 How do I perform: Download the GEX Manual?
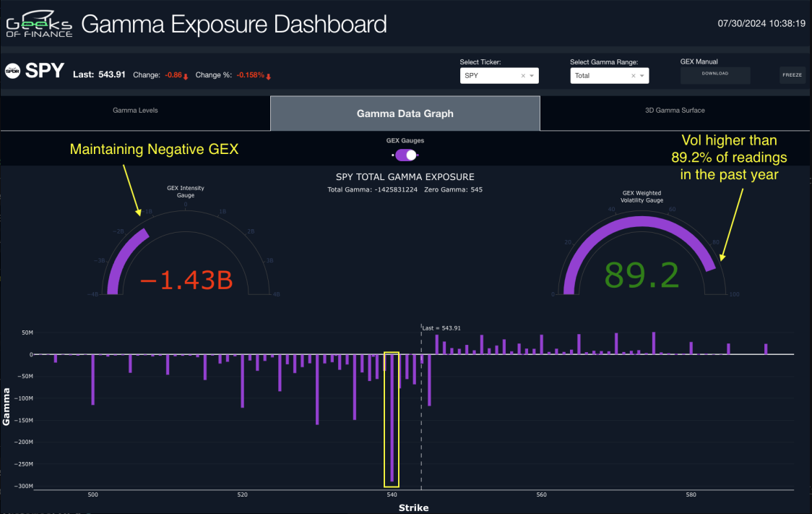click(715, 74)
